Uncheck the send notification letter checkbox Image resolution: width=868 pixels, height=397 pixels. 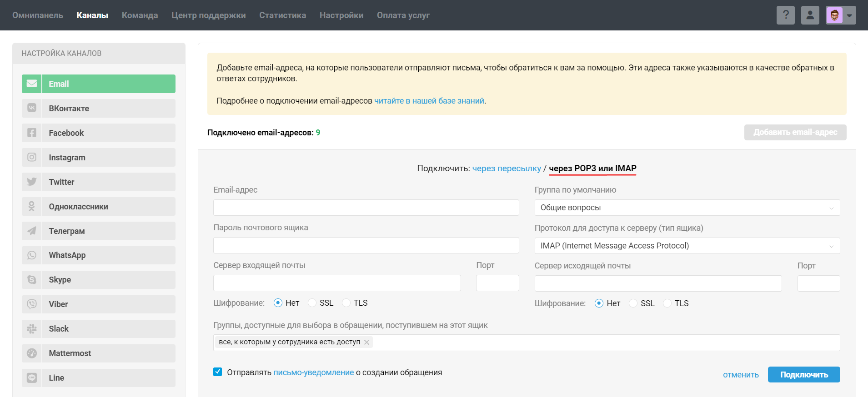218,372
